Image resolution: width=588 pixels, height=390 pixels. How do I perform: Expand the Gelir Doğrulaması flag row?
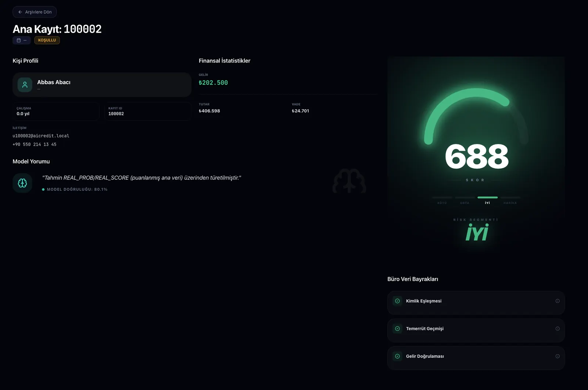click(476, 358)
